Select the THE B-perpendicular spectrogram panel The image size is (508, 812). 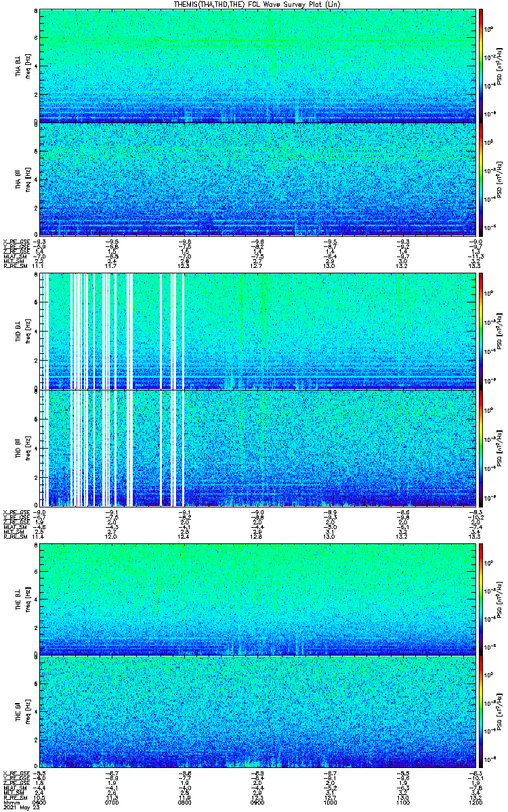point(258,599)
